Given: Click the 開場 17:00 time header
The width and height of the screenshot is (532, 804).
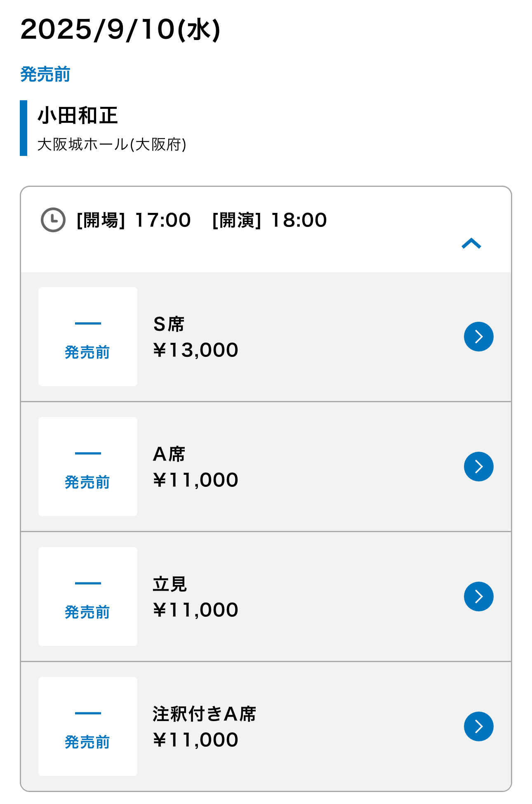Looking at the screenshot, I should click(x=134, y=220).
